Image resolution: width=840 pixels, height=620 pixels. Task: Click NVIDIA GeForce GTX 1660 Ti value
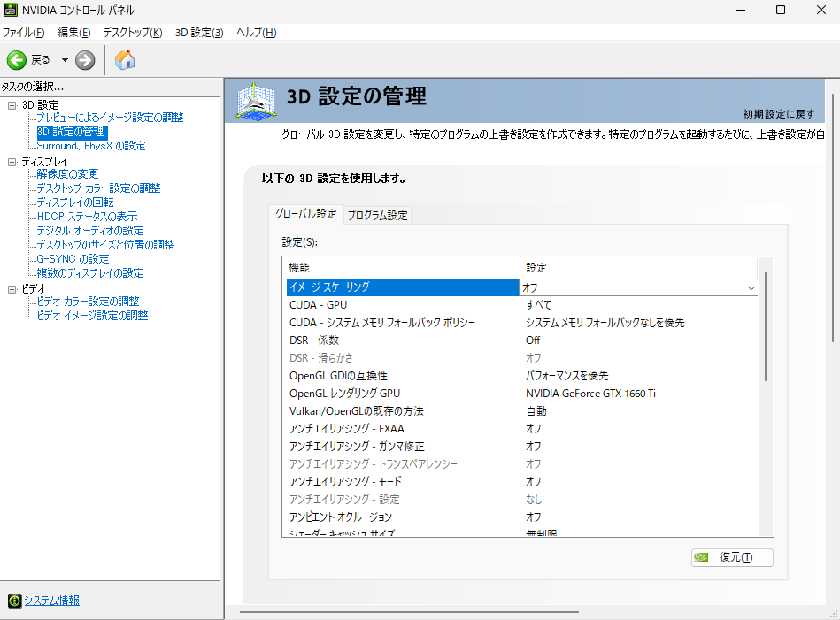click(x=590, y=394)
